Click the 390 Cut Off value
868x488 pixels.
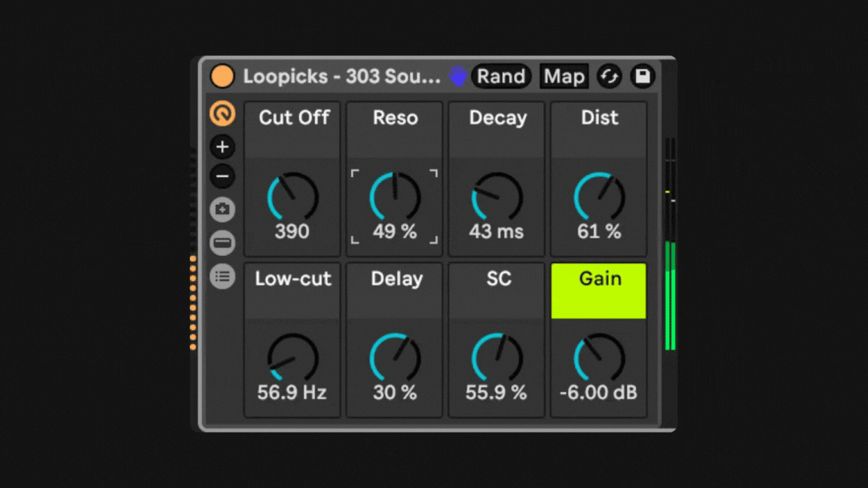click(x=292, y=231)
